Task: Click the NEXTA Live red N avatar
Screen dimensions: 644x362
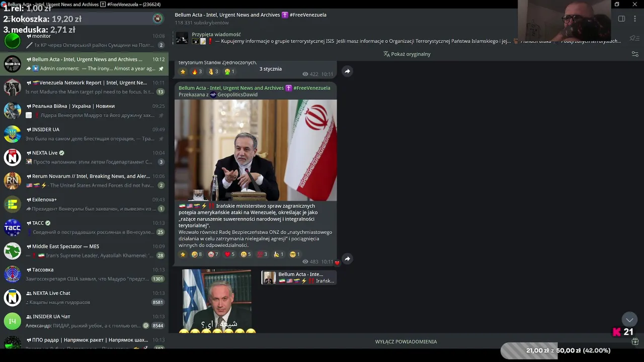Action: click(13, 157)
